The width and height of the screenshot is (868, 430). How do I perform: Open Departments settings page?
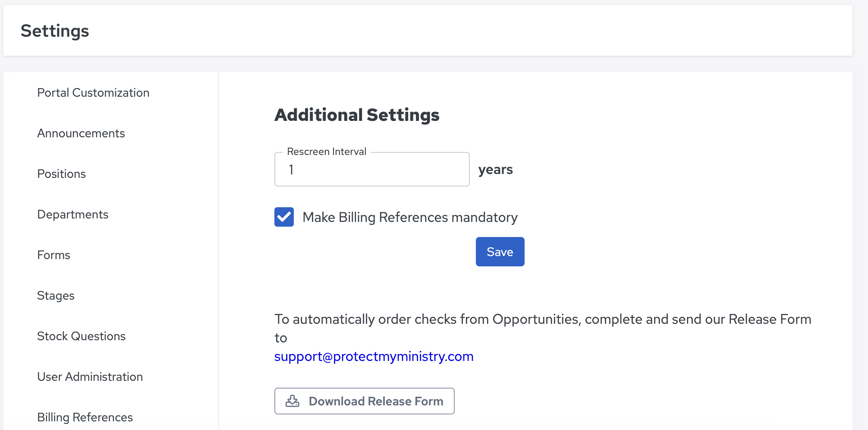(x=73, y=215)
